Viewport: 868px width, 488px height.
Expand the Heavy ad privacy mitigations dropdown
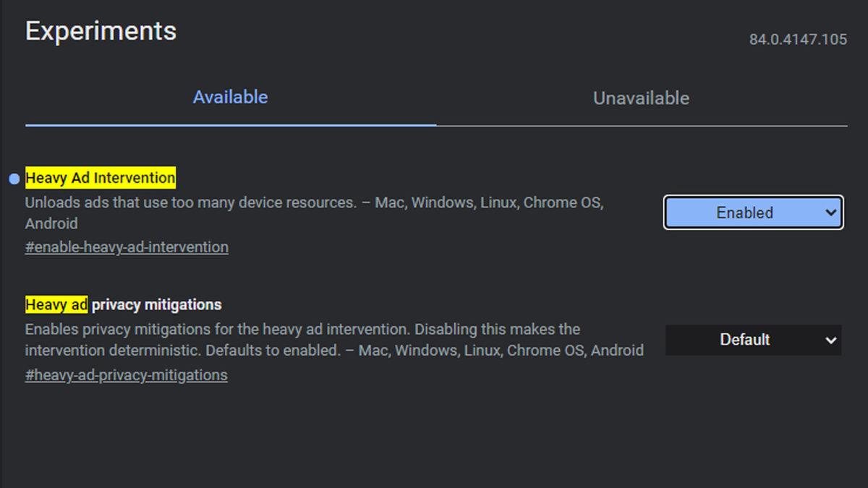752,340
